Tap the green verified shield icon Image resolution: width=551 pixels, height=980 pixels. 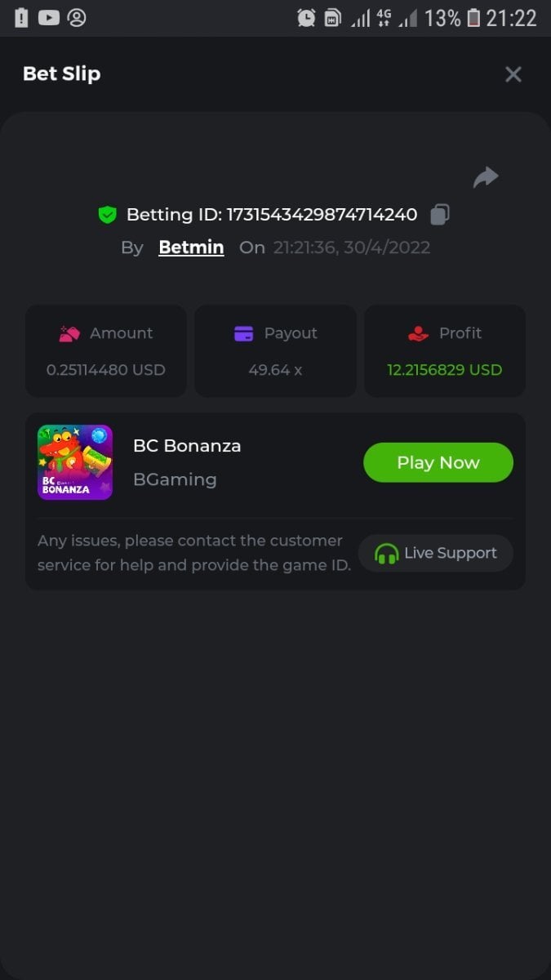[107, 215]
